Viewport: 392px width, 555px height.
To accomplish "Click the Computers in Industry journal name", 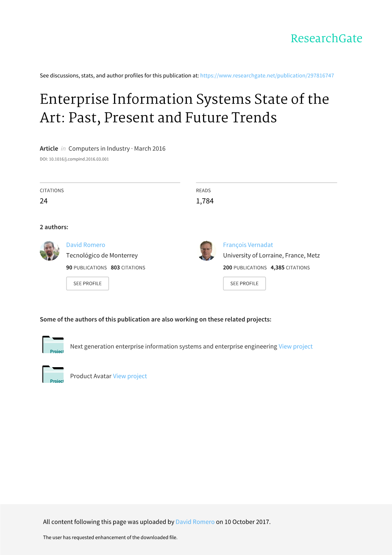I will [x=99, y=148].
